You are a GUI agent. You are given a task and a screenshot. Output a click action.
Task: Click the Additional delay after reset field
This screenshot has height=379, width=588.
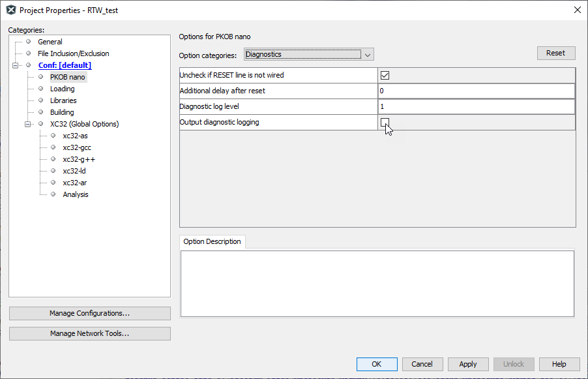click(476, 91)
